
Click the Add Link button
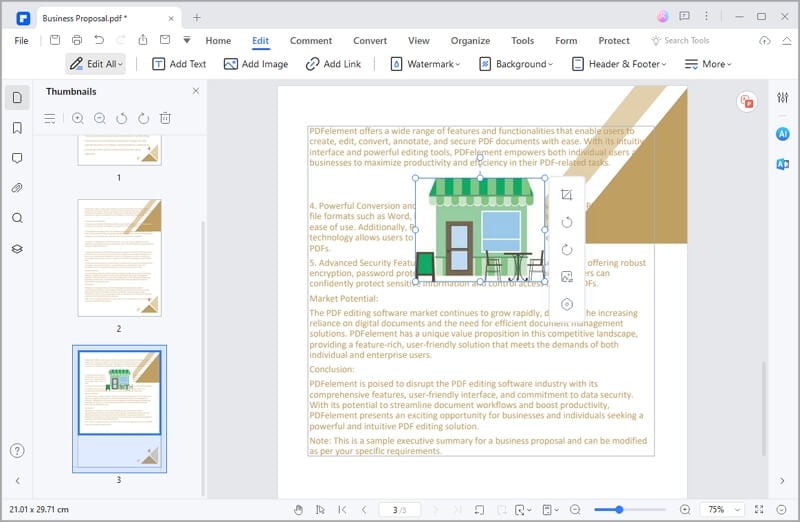tap(333, 64)
